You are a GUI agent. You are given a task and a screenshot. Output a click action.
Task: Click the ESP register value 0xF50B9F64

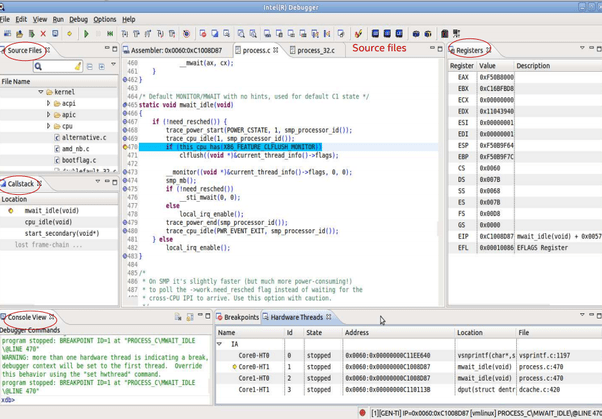point(496,146)
